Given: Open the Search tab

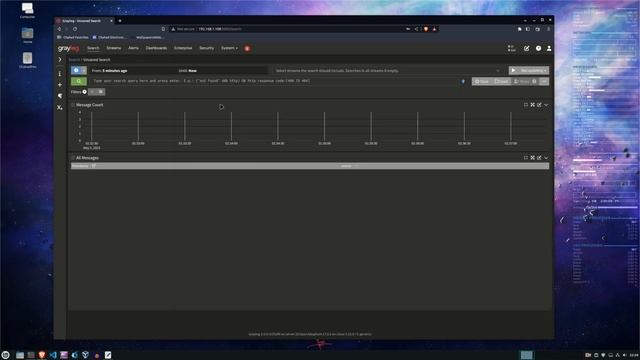Looking at the screenshot, I should click(93, 48).
